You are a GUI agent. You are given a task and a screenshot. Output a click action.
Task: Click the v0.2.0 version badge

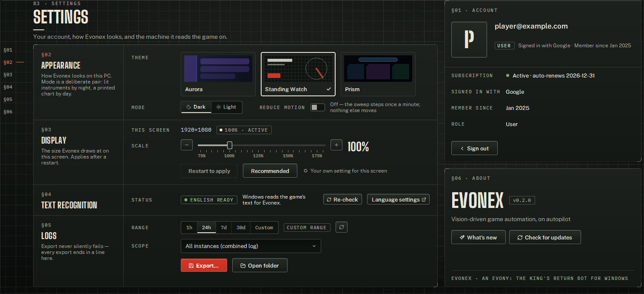point(522,200)
